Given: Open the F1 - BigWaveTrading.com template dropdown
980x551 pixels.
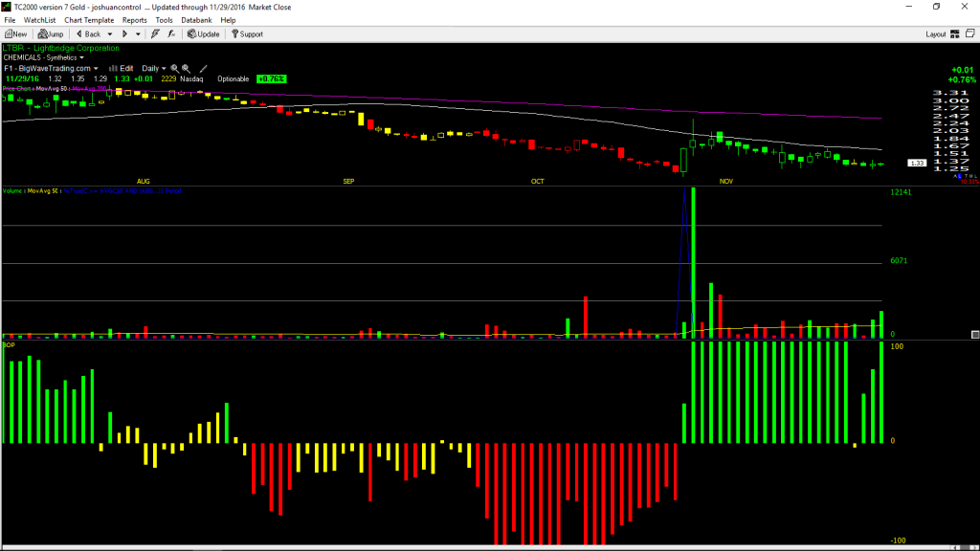Looking at the screenshot, I should pyautogui.click(x=52, y=69).
